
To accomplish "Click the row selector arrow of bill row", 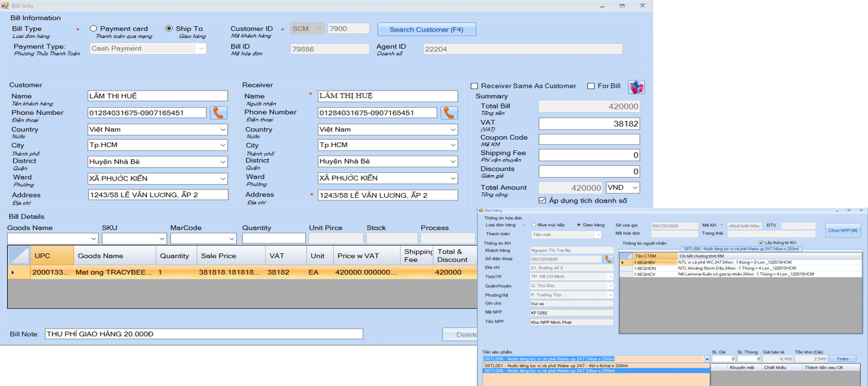I will (x=18, y=272).
